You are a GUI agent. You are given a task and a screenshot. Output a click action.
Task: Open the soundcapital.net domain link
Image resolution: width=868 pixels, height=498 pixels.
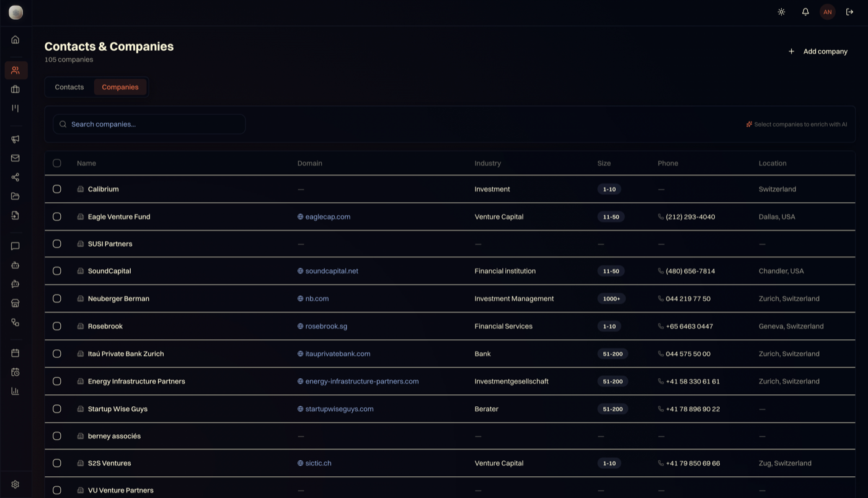coord(332,271)
